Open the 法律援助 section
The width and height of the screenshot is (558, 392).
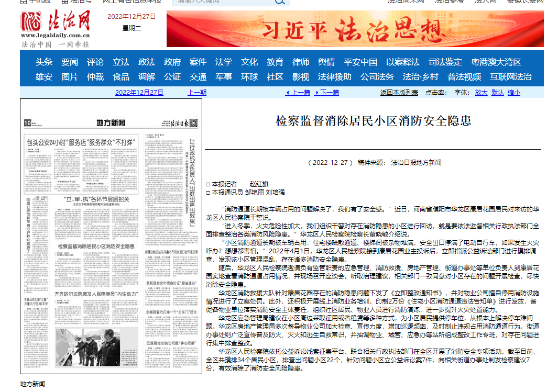(334, 77)
